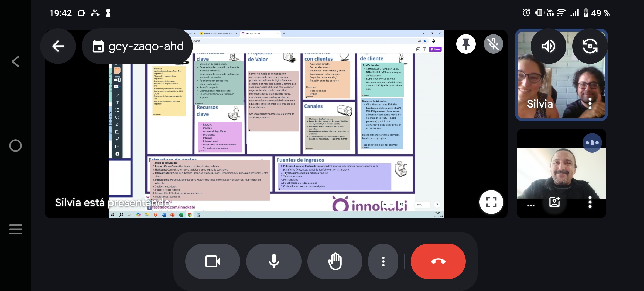Open more options in call controls
644x291 pixels.
click(x=383, y=261)
